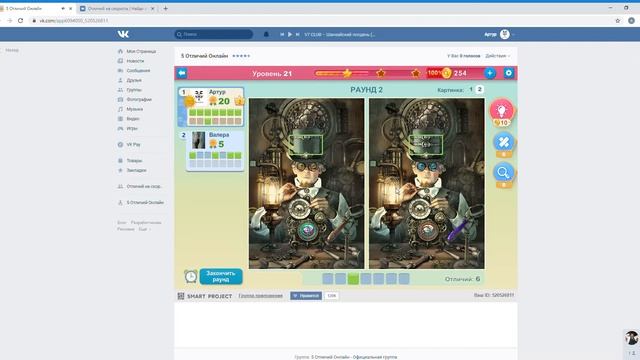
Task: Open Товары in the sidebar
Action: 134,160
